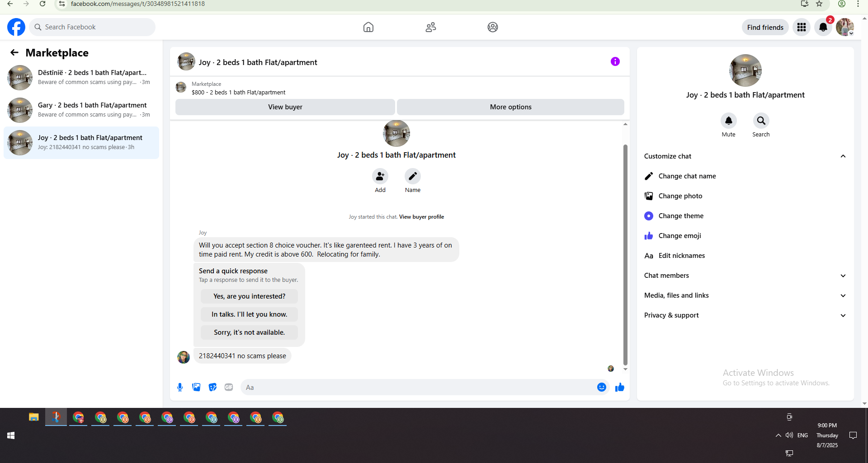868x463 pixels.
Task: Click the View buyer button
Action: [x=285, y=107]
